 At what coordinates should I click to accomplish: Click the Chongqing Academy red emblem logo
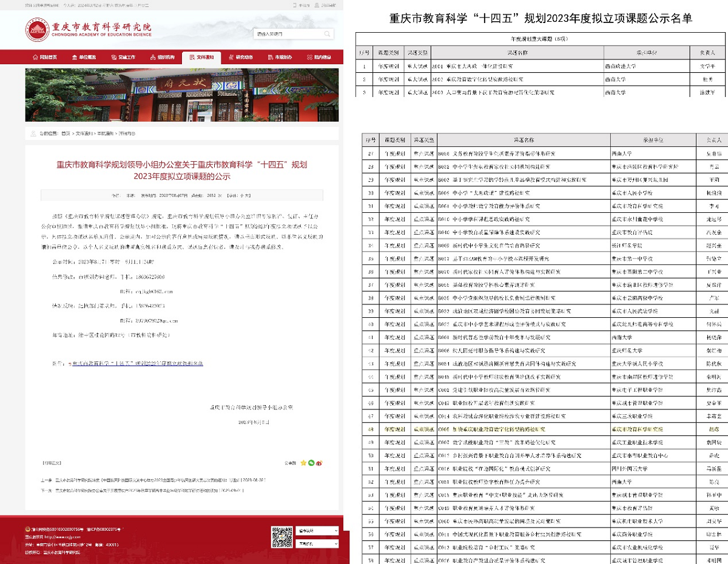(38, 30)
